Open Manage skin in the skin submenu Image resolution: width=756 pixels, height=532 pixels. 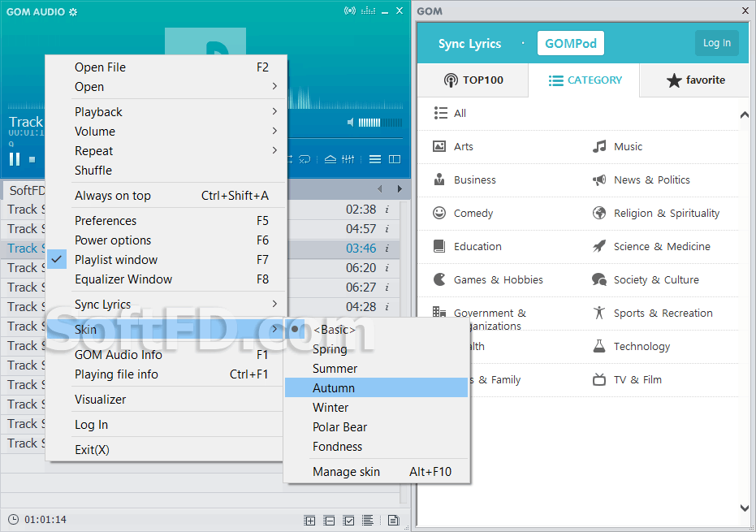377,472
